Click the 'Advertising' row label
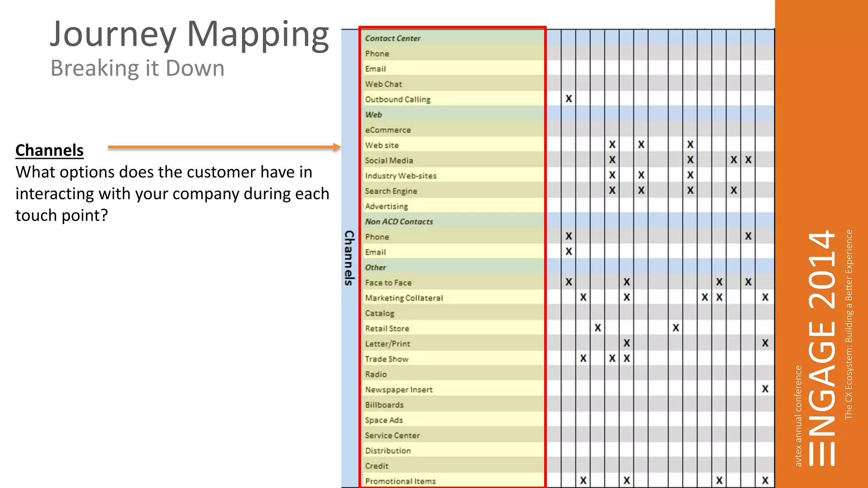 (x=387, y=206)
